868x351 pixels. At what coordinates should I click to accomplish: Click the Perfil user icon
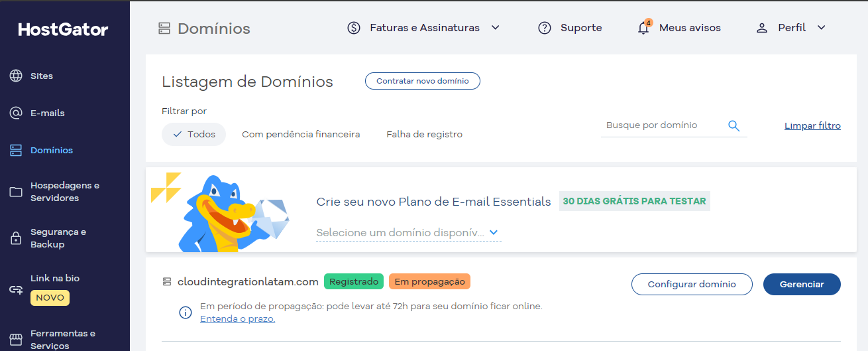click(762, 28)
